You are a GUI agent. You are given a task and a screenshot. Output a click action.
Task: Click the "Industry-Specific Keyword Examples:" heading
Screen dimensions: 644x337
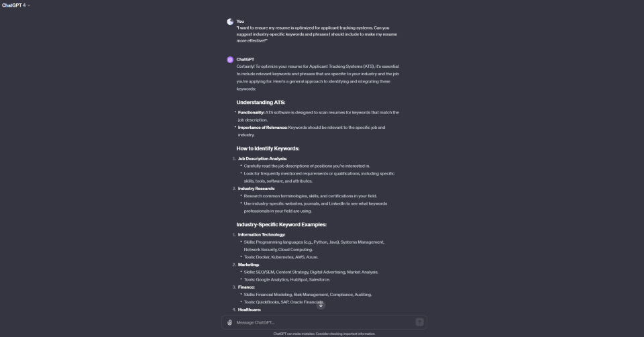coord(281,224)
